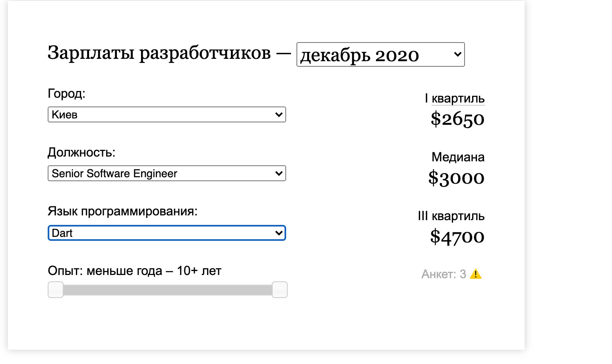Click the chevron arrow of декабрь 2020 selector
This screenshot has width=612, height=364.
[x=457, y=54]
